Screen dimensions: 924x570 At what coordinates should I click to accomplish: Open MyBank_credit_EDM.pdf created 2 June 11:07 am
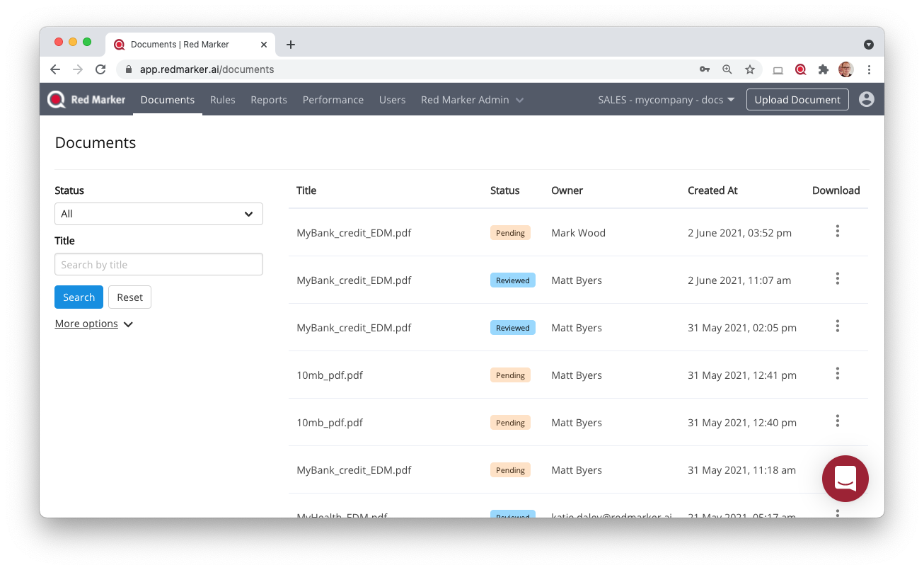tap(354, 280)
